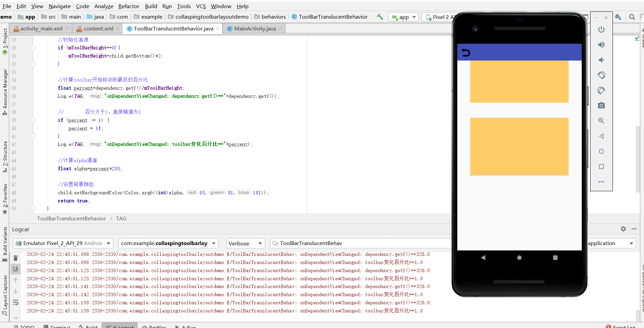Toggle the Build Variants tool window
The height and width of the screenshot is (328, 644).
pos(5,244)
